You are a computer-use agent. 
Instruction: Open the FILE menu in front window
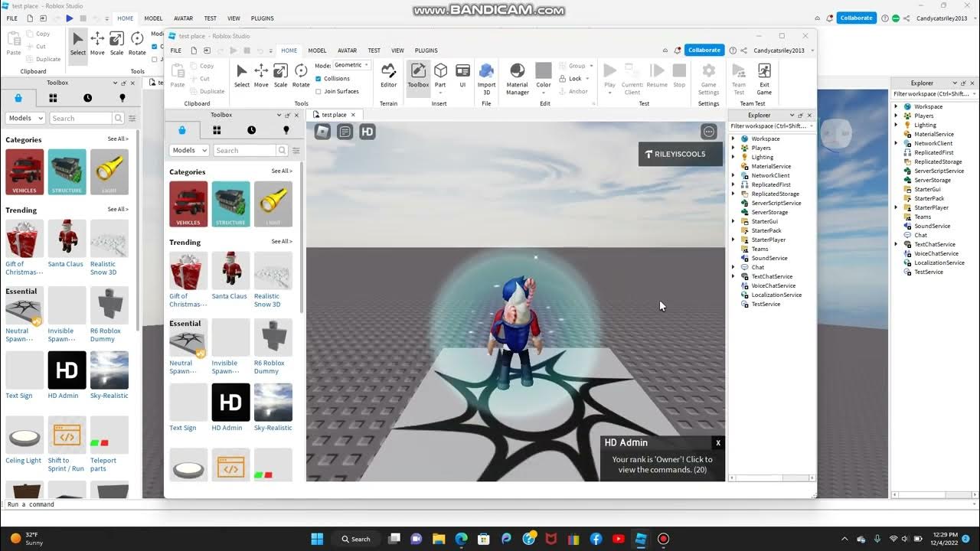click(175, 51)
